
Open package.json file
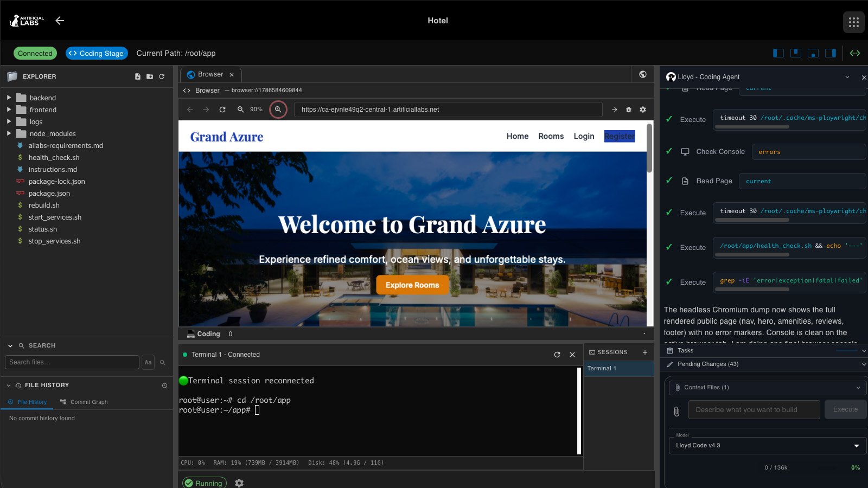pos(49,193)
